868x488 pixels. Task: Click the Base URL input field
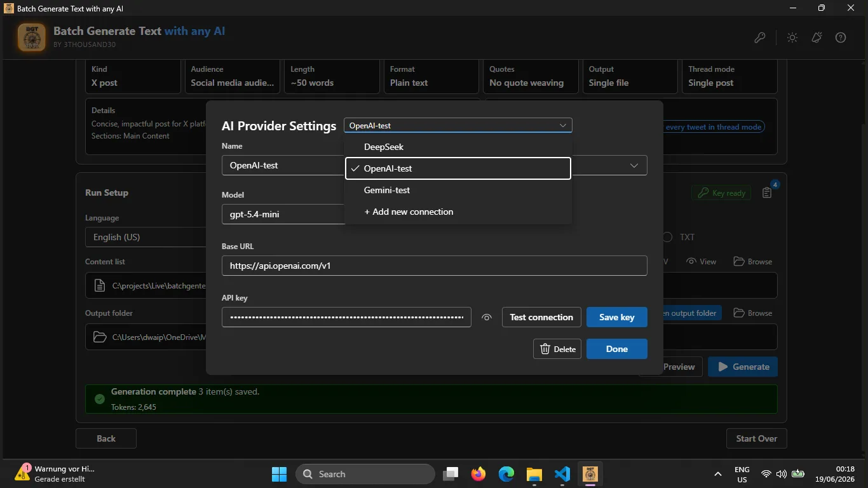click(x=434, y=266)
